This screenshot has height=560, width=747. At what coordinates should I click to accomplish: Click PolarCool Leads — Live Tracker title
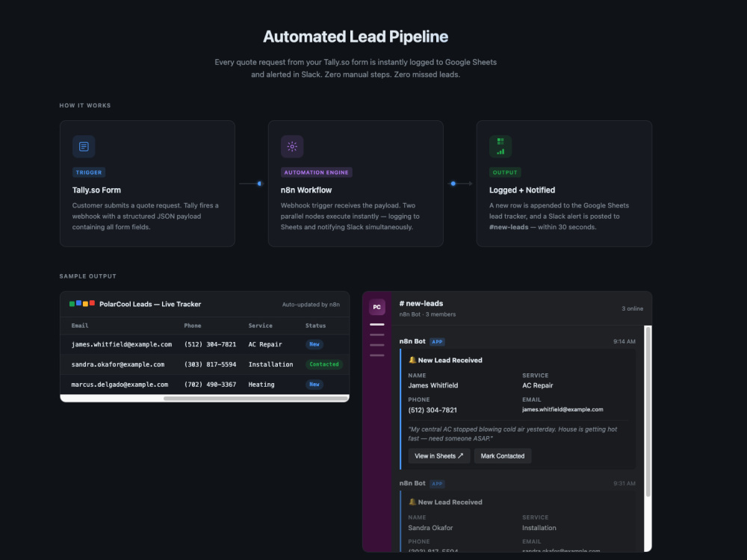click(150, 304)
